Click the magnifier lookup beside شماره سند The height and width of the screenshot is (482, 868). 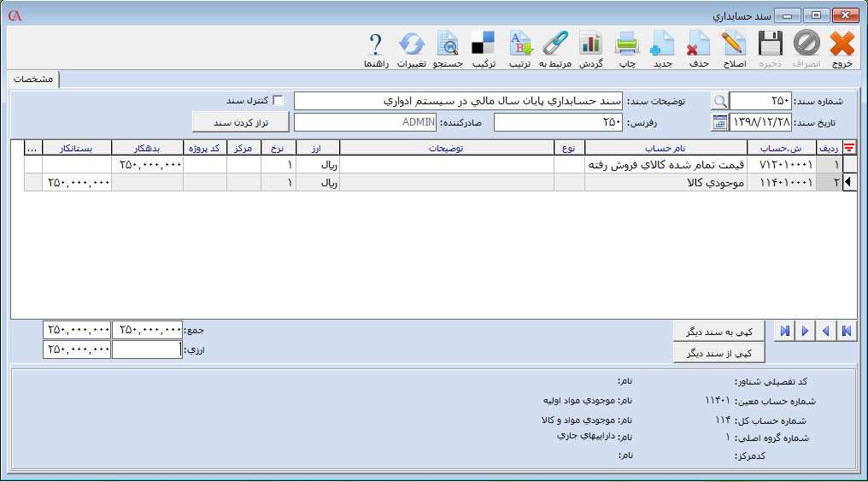click(720, 101)
